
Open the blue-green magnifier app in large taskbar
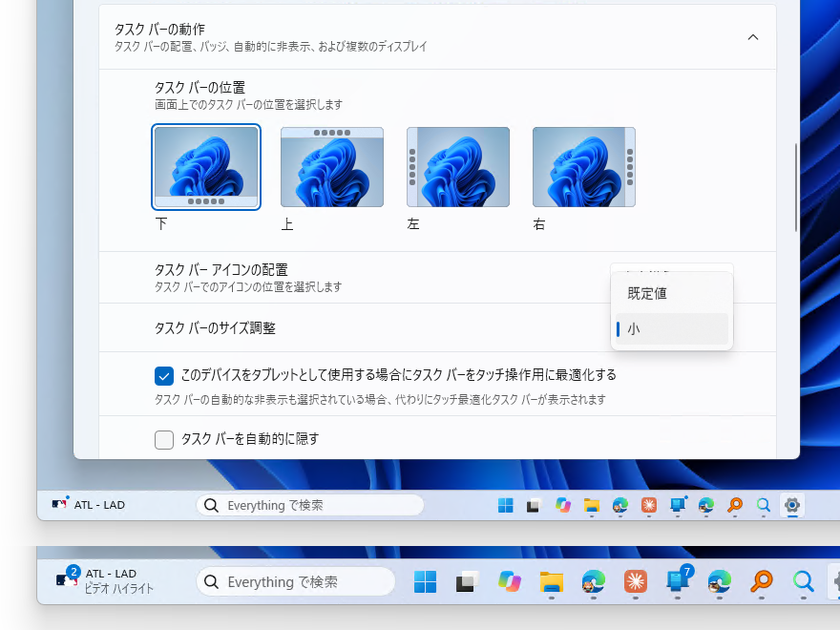click(x=803, y=581)
